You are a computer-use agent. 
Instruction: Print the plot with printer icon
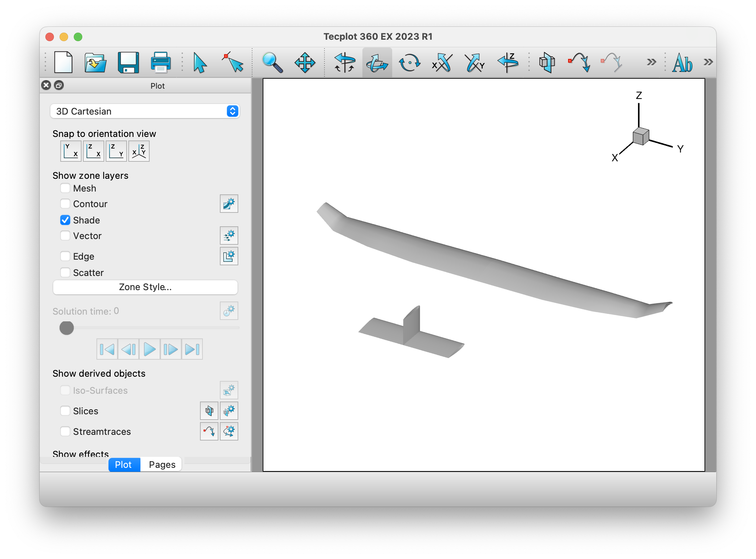[x=161, y=62]
